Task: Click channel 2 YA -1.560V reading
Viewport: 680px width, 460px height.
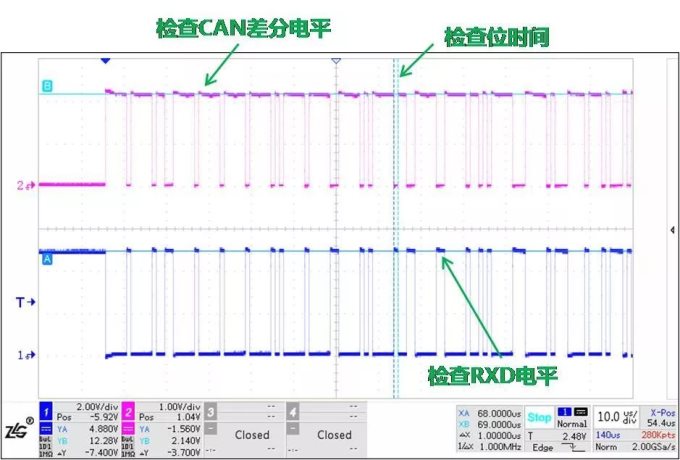Action: (x=183, y=429)
